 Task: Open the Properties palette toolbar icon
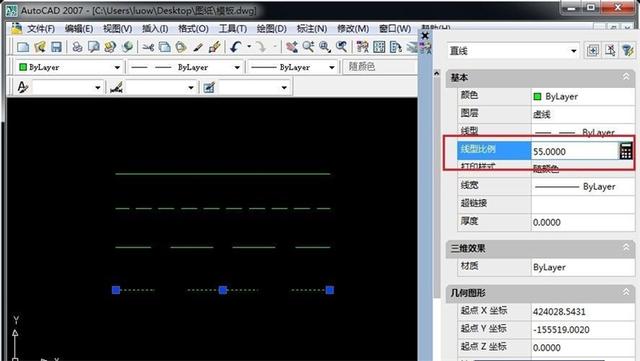coord(362,47)
